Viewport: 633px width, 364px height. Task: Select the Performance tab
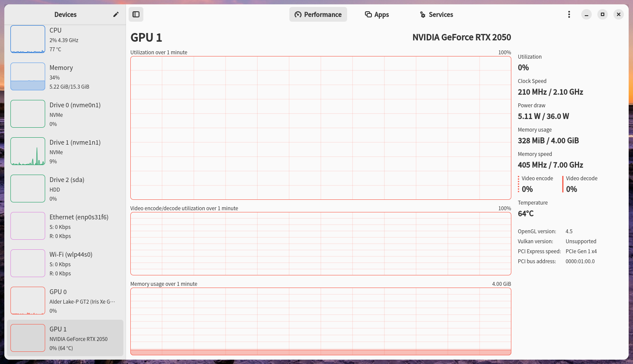click(318, 14)
